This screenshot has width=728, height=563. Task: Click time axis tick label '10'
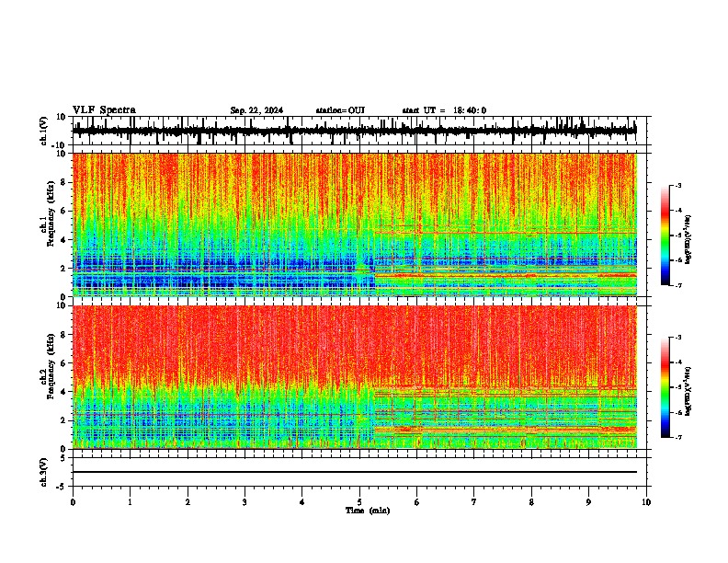[x=646, y=502]
